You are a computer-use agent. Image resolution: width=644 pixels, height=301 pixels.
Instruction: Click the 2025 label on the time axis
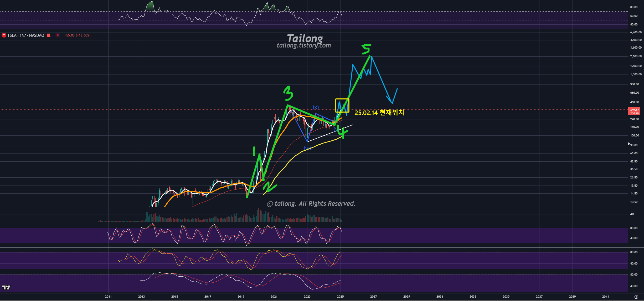[340, 297]
